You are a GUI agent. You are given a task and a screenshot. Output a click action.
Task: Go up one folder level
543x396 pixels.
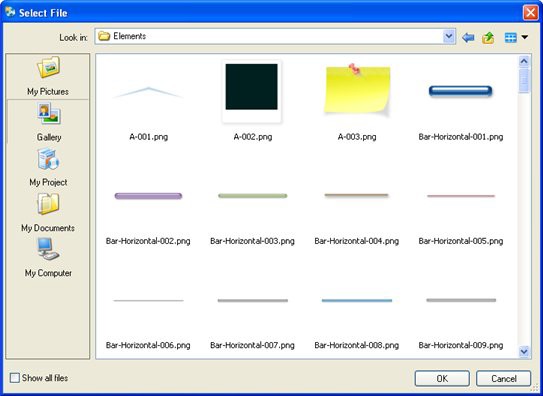coord(488,37)
